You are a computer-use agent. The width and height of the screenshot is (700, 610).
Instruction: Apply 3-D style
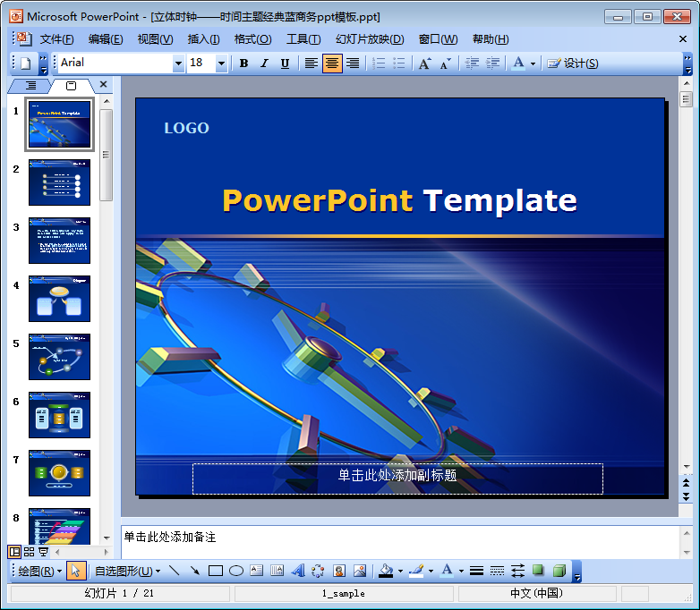tap(559, 571)
